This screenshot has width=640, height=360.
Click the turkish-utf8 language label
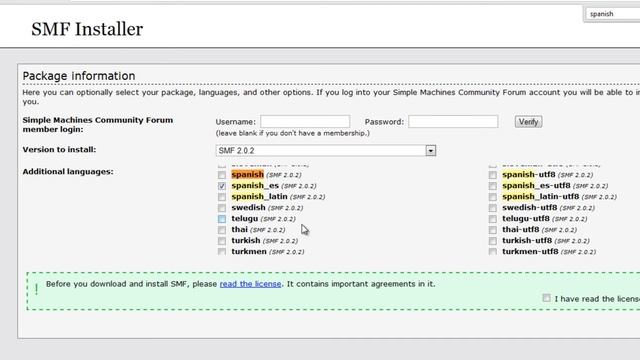point(527,241)
